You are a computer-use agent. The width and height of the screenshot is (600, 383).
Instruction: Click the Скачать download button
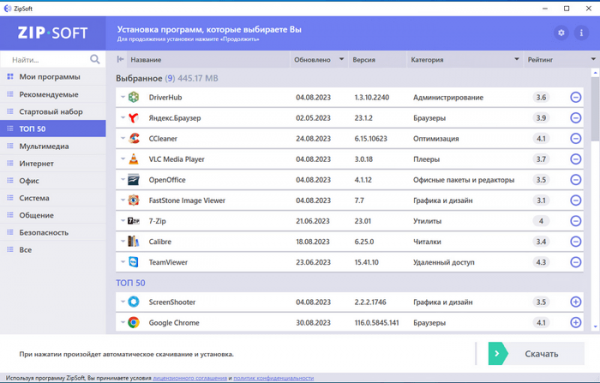click(536, 354)
